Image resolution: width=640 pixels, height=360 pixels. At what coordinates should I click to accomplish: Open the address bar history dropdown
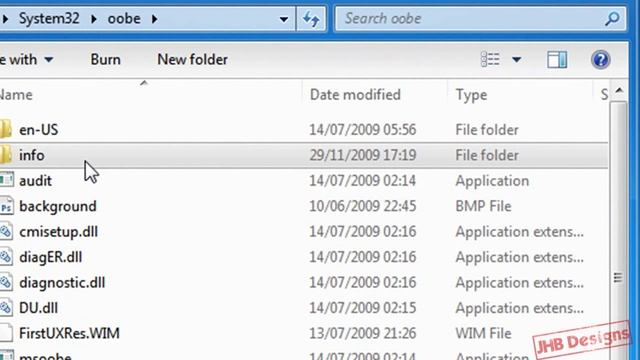(284, 19)
